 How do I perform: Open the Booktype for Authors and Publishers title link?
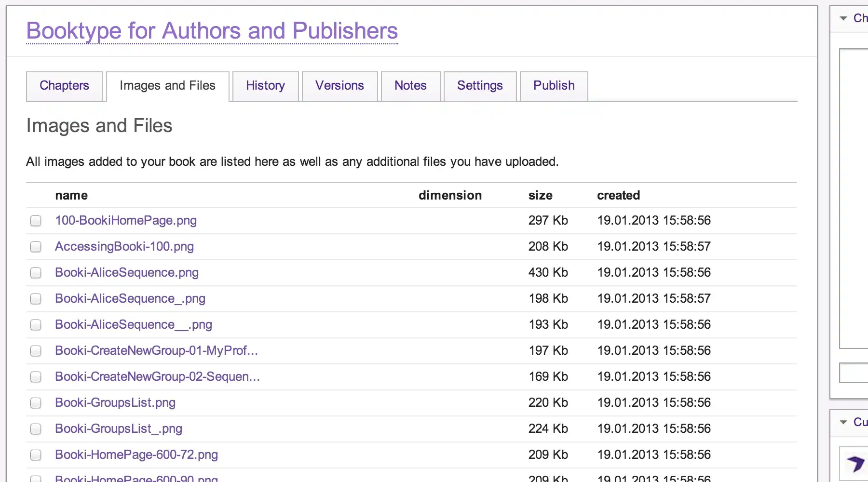[212, 31]
